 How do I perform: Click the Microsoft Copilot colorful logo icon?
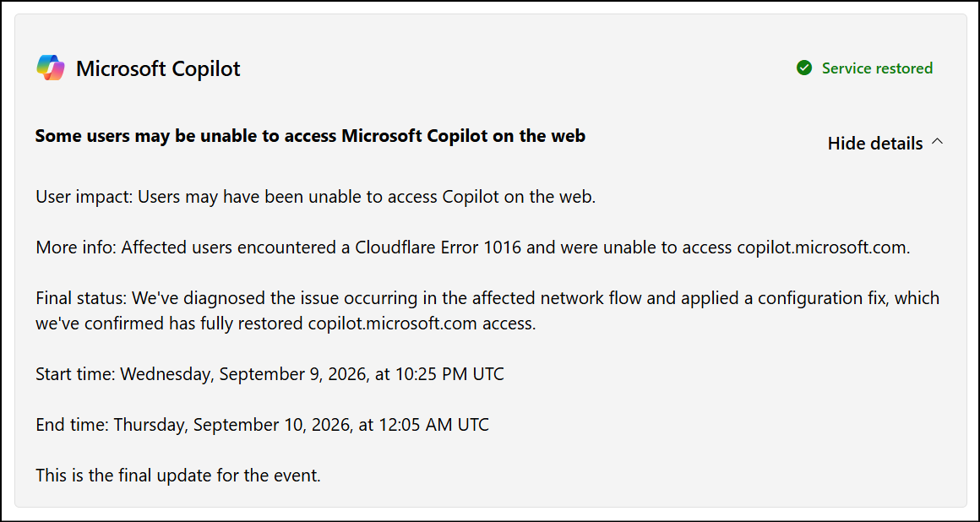[x=51, y=68]
